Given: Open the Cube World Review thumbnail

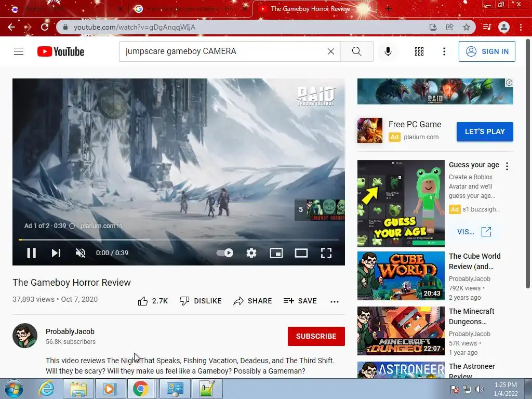Looking at the screenshot, I should (x=401, y=276).
